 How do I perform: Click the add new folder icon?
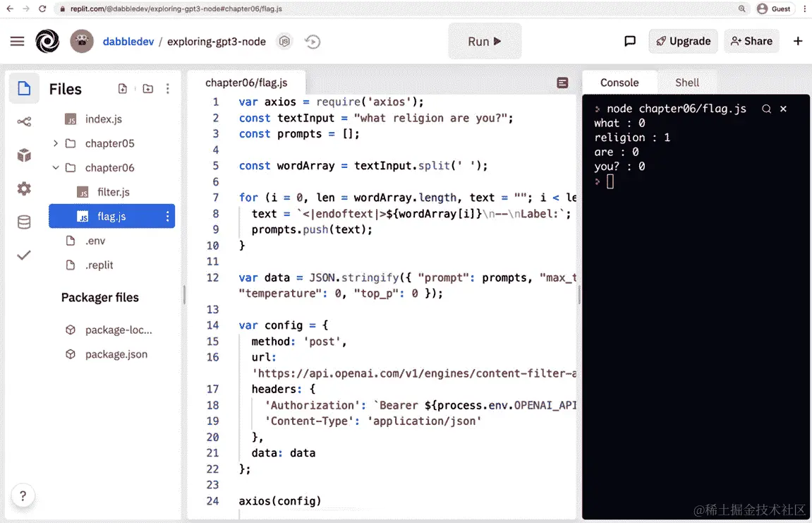pyautogui.click(x=148, y=89)
